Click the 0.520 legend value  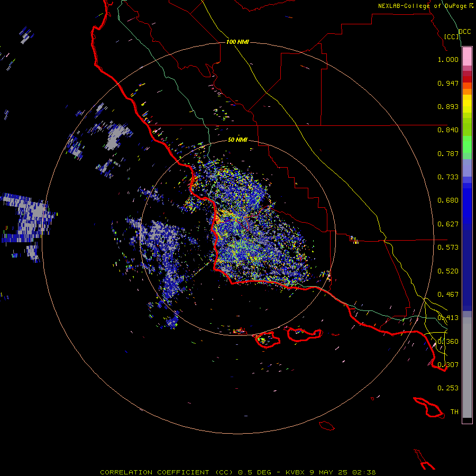click(x=448, y=271)
